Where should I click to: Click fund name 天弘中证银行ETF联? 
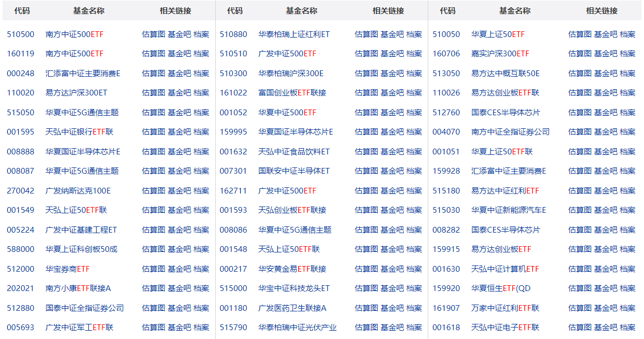click(x=79, y=132)
